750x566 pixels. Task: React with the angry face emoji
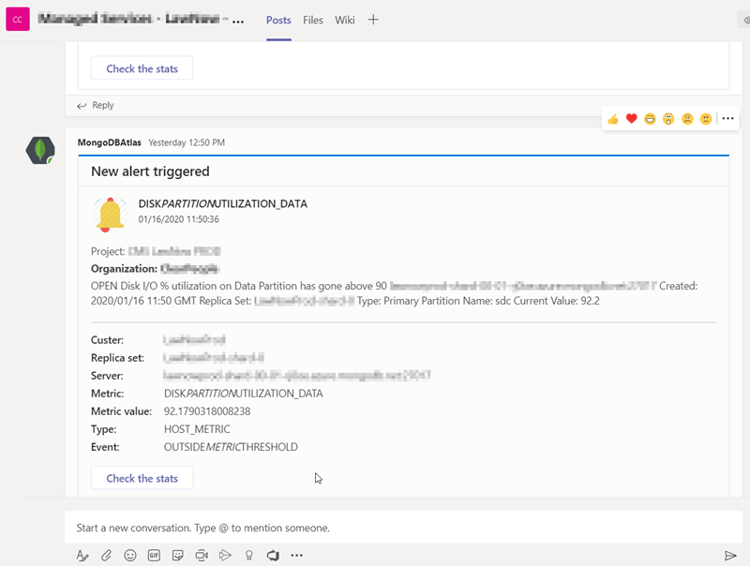[x=705, y=119]
